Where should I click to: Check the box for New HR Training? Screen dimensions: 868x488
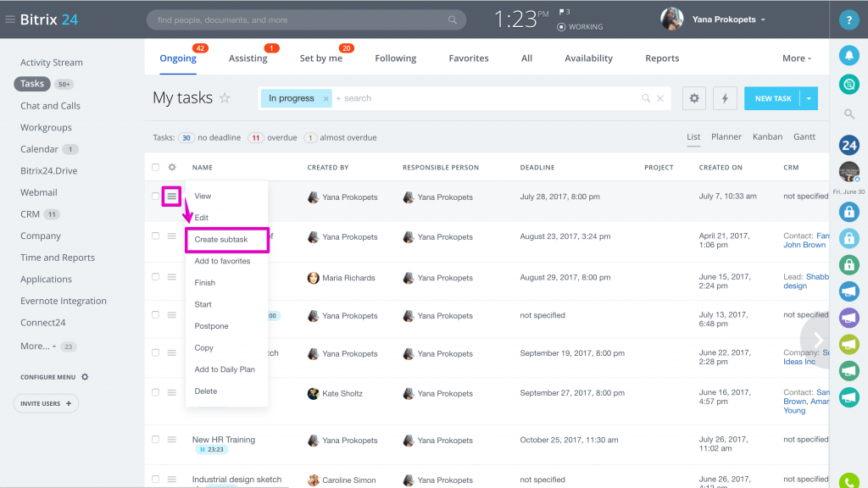[x=156, y=440]
